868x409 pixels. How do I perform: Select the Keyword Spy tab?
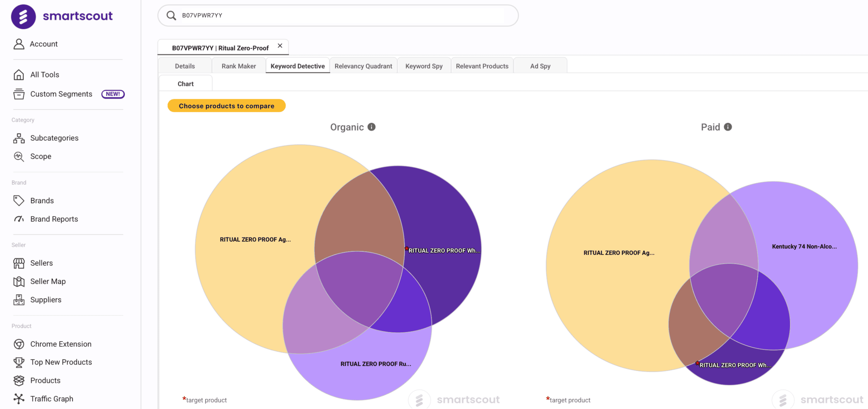pyautogui.click(x=424, y=66)
